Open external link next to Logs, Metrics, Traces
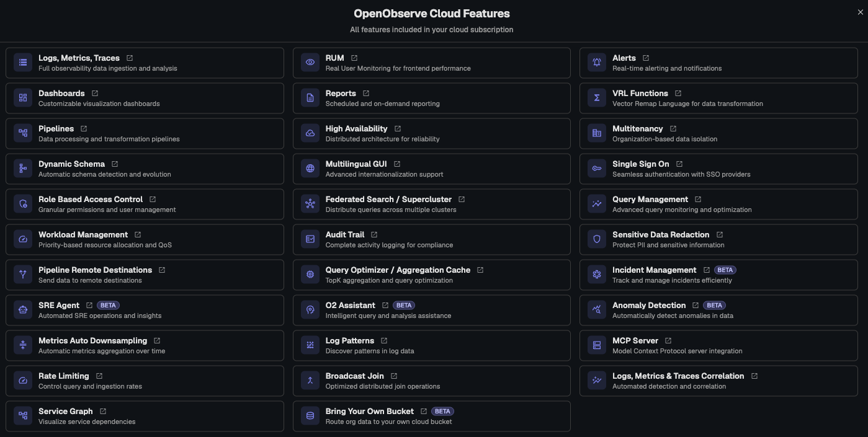Screen dimensions: 868x437 [x=130, y=58]
